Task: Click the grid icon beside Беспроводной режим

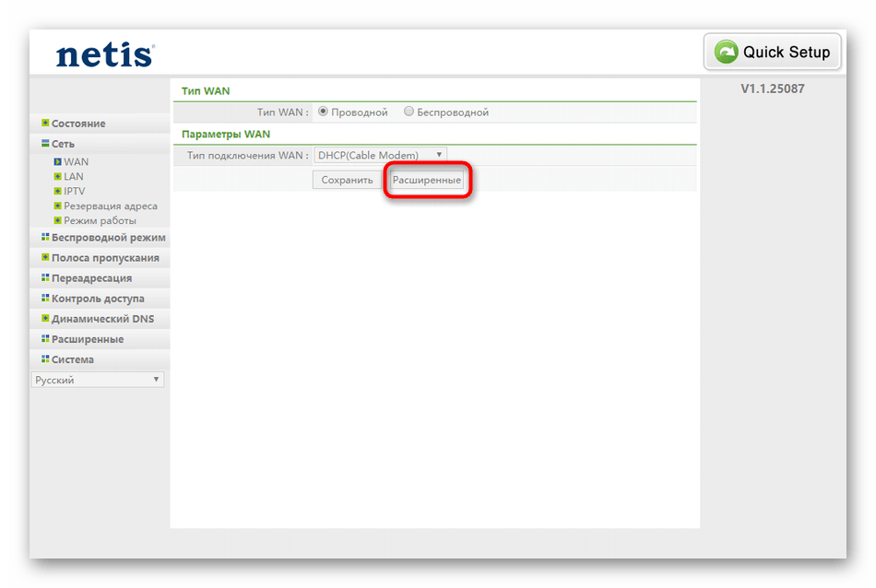Action: [x=45, y=237]
